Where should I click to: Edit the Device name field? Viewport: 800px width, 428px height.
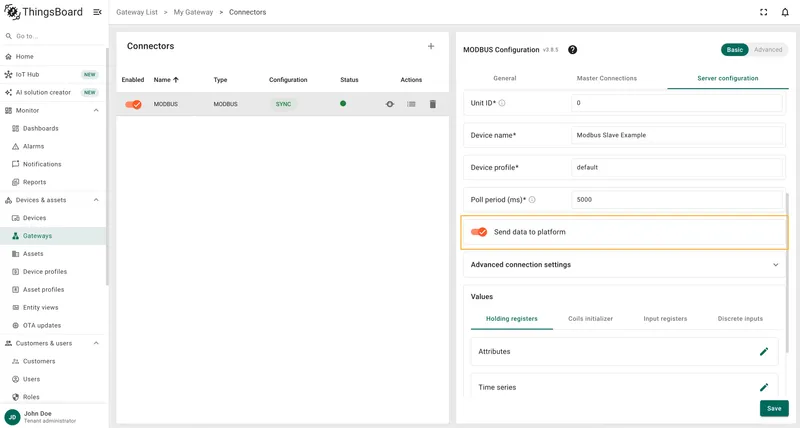(677, 135)
